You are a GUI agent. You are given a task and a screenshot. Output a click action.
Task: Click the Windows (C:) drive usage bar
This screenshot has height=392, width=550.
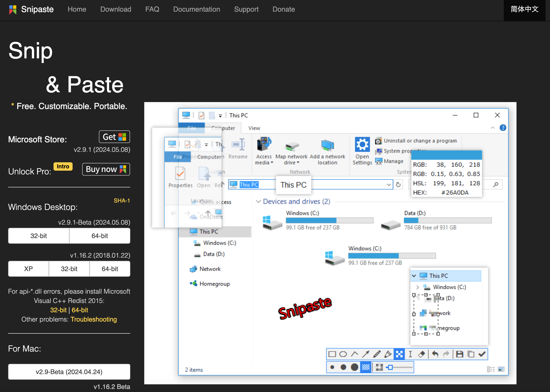329,220
